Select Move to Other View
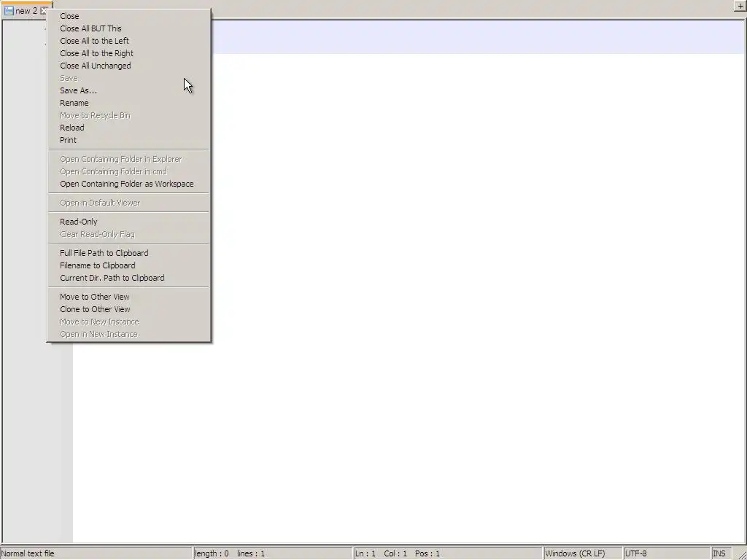This screenshot has height=560, width=747. pos(129,297)
